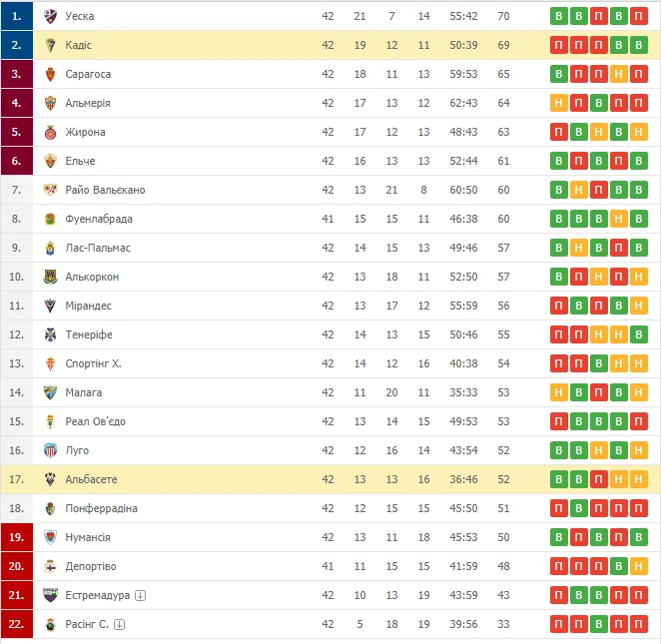Click the Жирона team crest
The width and height of the screenshot is (661, 644).
point(51,133)
